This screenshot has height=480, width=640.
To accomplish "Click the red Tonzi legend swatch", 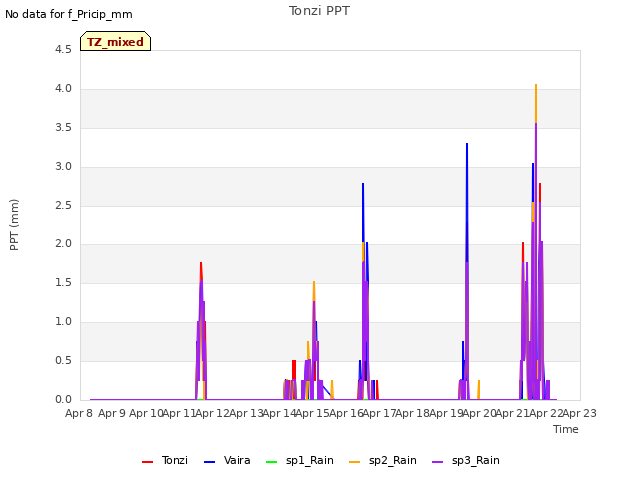I will tap(147, 462).
